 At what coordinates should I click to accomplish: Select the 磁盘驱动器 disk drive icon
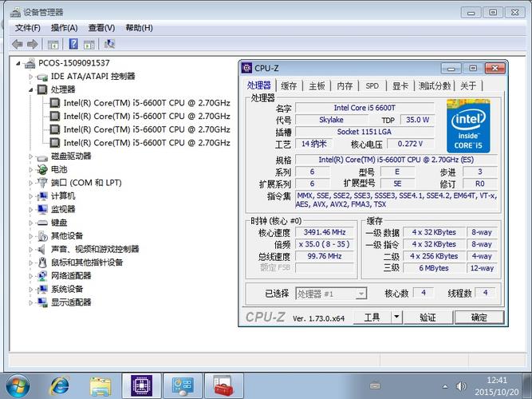[42, 157]
